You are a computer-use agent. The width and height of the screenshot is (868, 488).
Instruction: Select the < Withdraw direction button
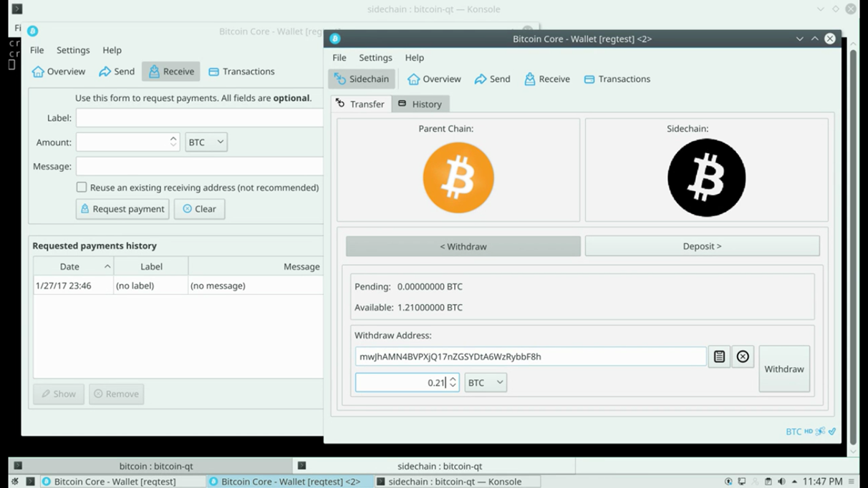[x=463, y=246]
